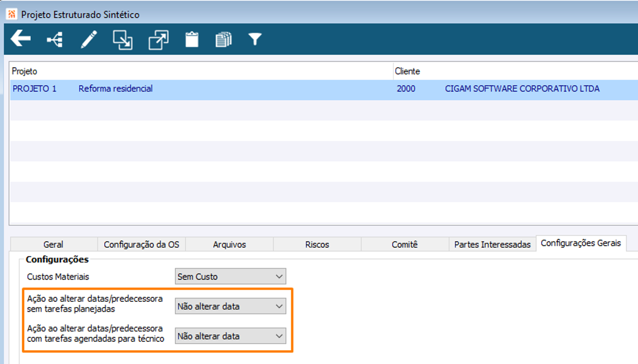Viewport: 638px width, 364px height.
Task: Switch to the Arquivos tab
Action: pyautogui.click(x=229, y=244)
